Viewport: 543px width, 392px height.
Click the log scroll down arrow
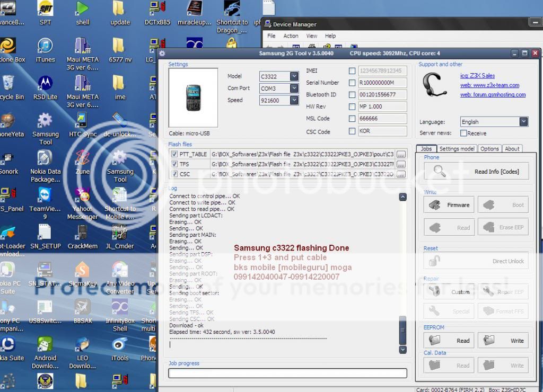coord(403,350)
